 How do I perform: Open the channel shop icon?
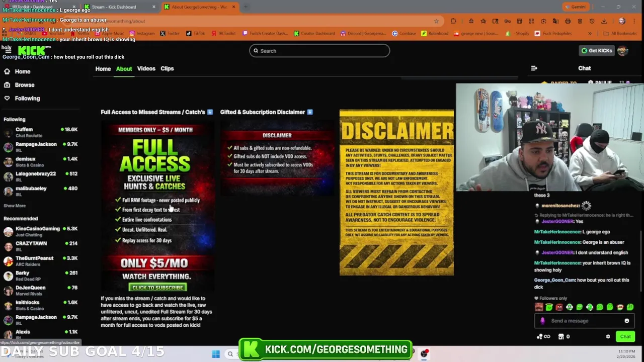(x=561, y=337)
